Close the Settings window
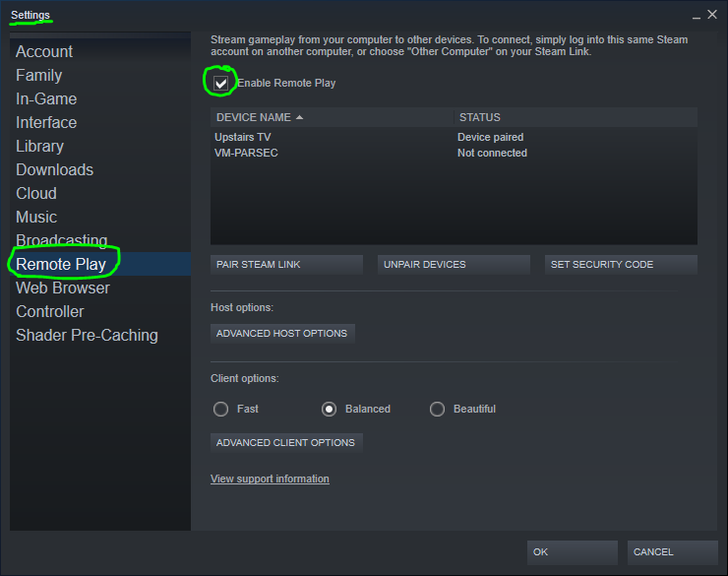728x576 pixels. [712, 15]
